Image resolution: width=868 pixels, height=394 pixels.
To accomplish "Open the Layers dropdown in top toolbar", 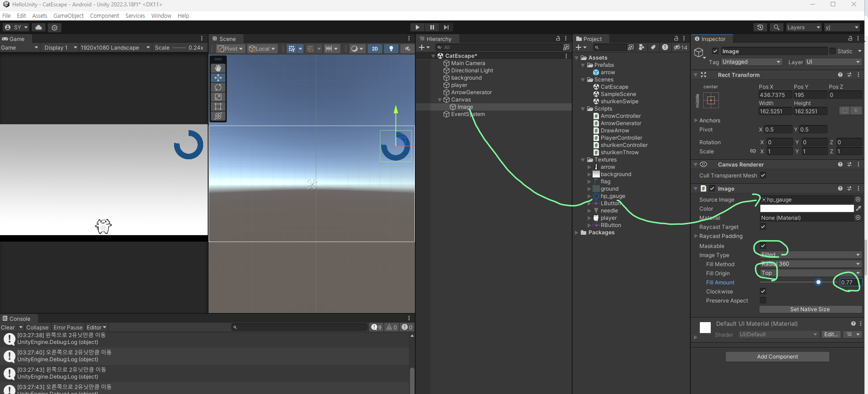I will coord(803,27).
